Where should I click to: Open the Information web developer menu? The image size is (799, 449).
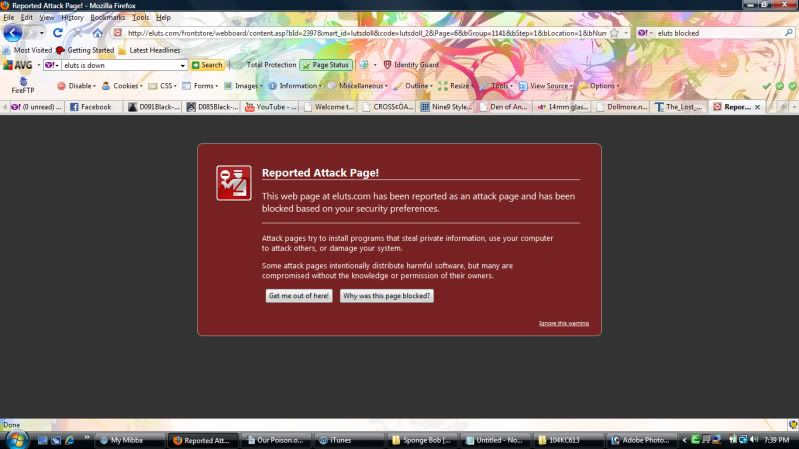click(295, 86)
